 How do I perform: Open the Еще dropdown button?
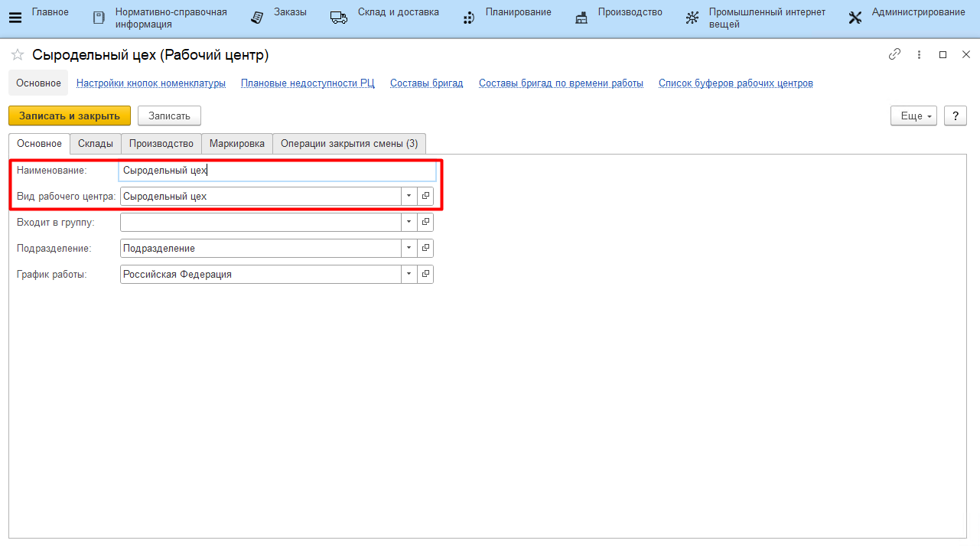[x=913, y=116]
